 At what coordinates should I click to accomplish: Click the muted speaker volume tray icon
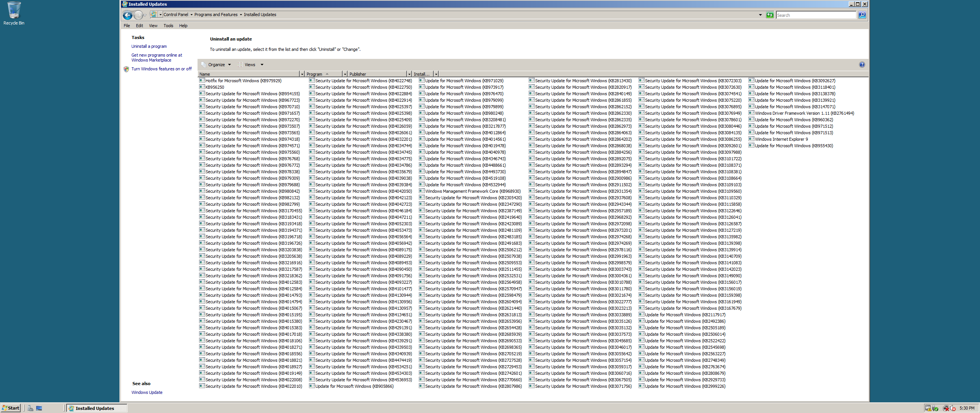[953, 408]
